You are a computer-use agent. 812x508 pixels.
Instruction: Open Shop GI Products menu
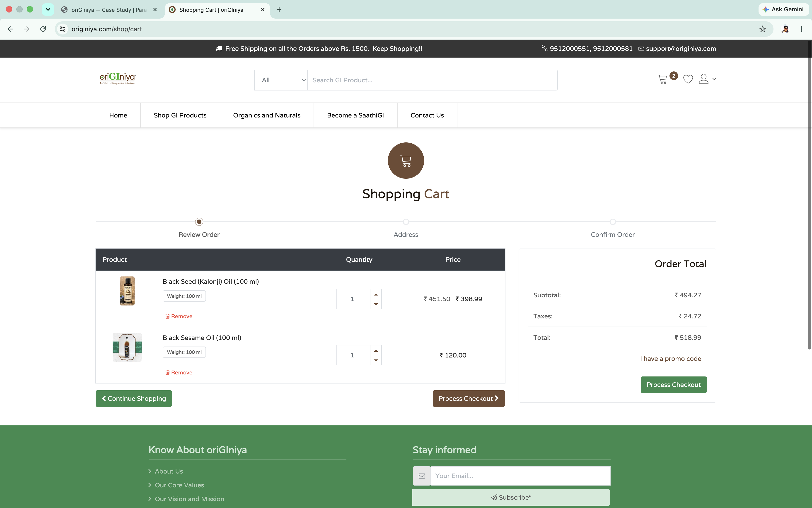[x=180, y=115]
